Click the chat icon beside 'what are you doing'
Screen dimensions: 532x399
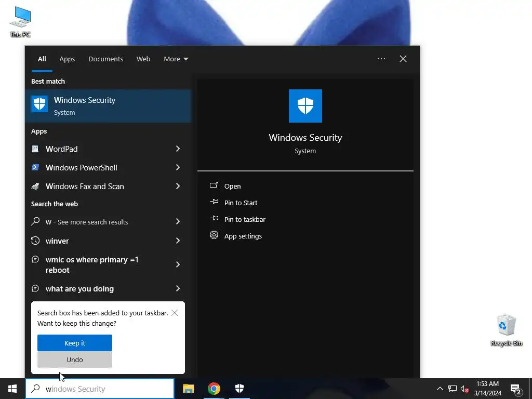click(35, 288)
